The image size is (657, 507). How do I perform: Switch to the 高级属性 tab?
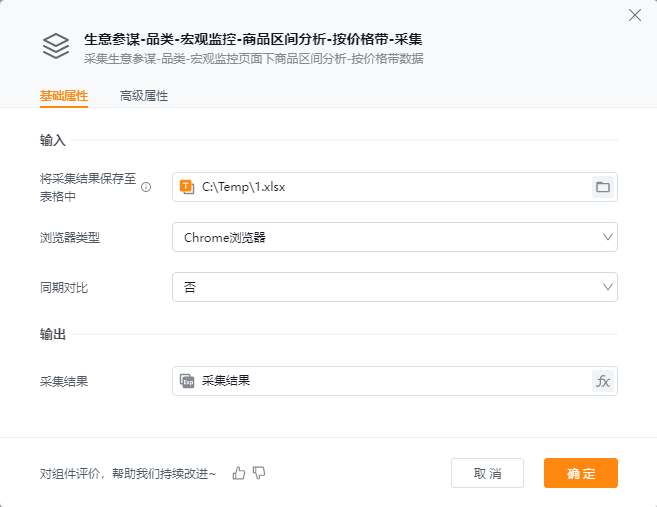[x=144, y=97]
